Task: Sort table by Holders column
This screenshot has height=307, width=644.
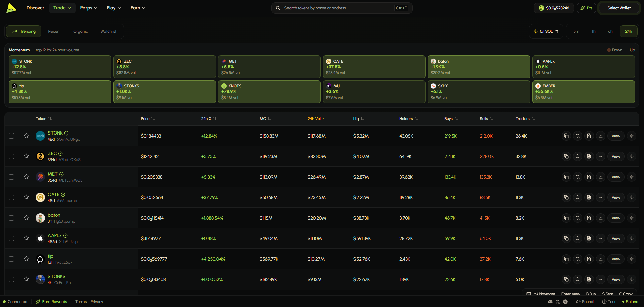Action: point(408,119)
